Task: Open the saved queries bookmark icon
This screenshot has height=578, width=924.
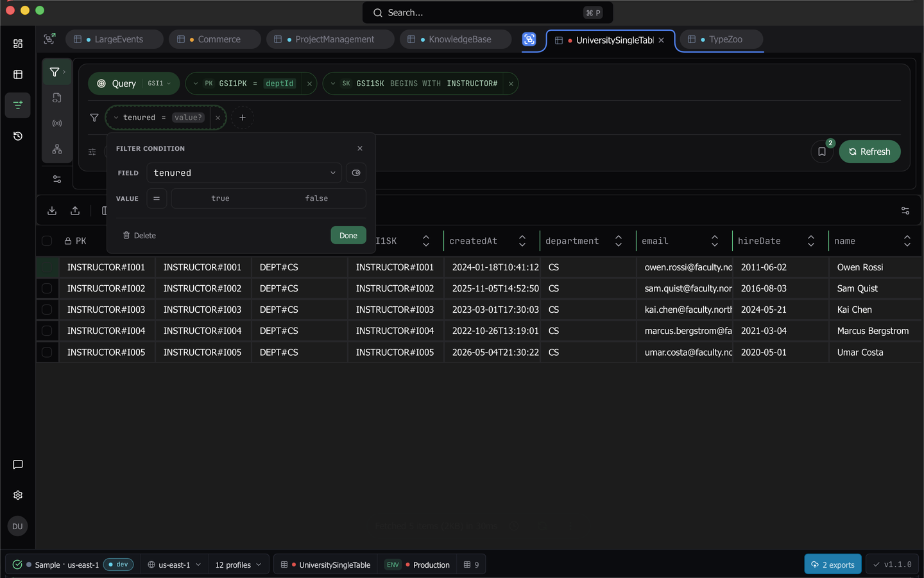Action: point(822,152)
